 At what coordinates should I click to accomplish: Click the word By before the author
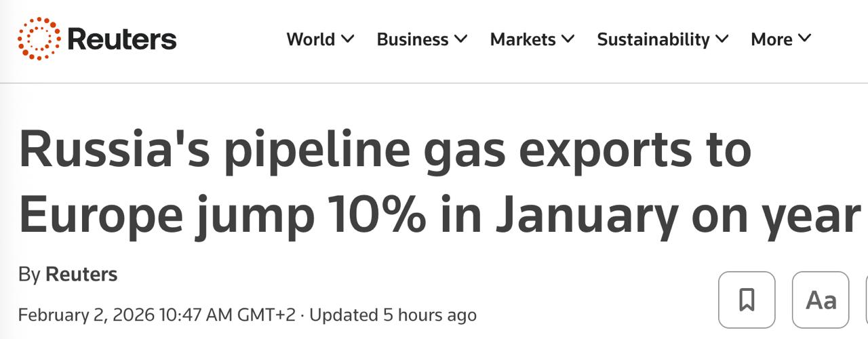pyautogui.click(x=29, y=275)
